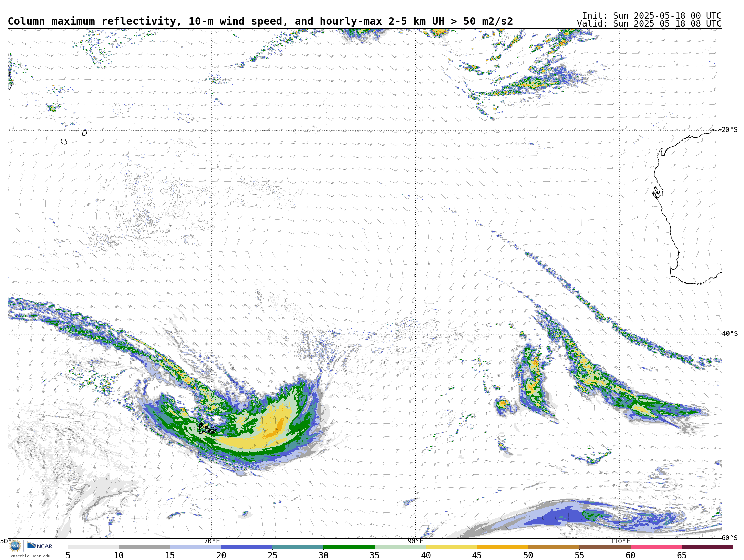Click the pale lavender 15 dBZ swatch
This screenshot has height=560, width=744.
pos(196,547)
